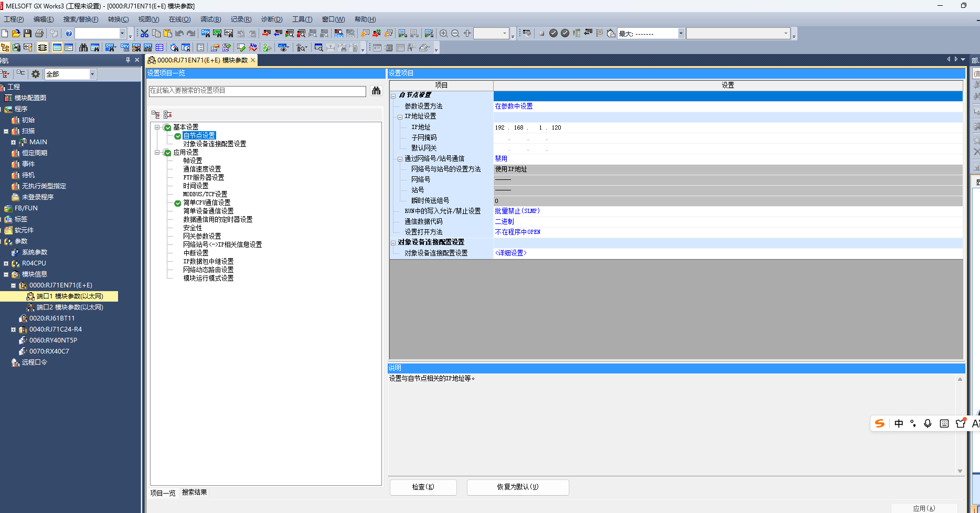Click the description panel scrollbar down arrow
This screenshot has height=513, width=980.
click(960, 471)
